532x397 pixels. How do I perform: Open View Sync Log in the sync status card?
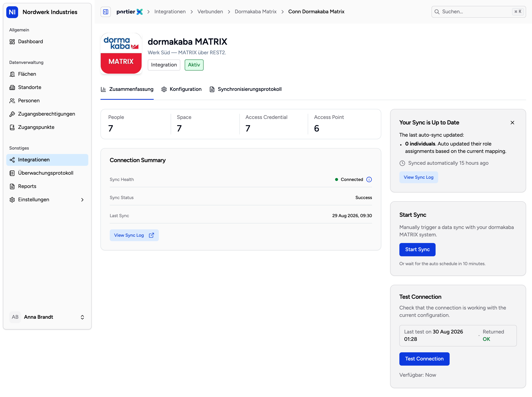pos(419,177)
